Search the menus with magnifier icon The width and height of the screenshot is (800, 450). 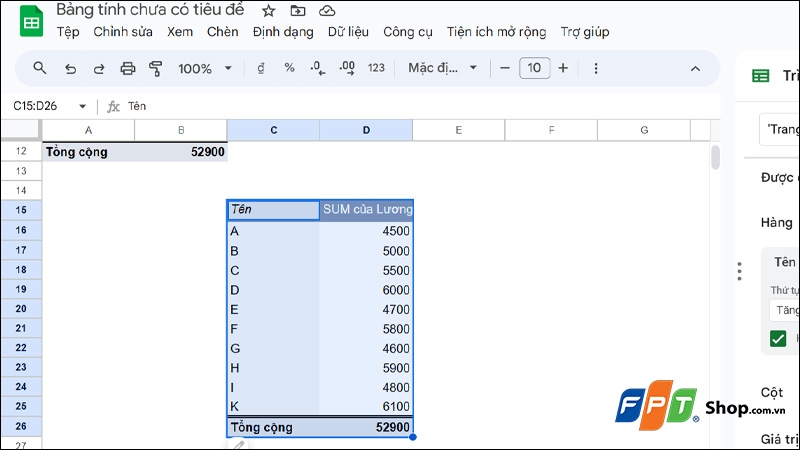[39, 68]
